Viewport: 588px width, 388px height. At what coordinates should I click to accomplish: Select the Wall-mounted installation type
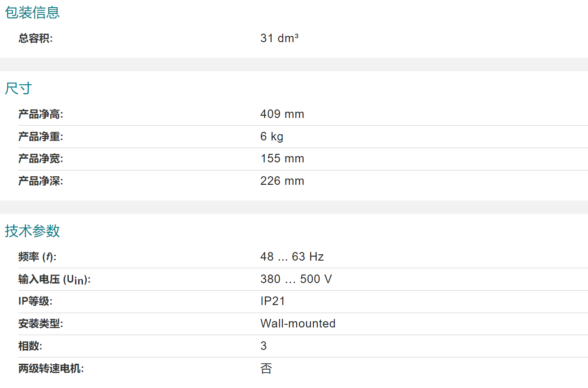click(x=298, y=324)
